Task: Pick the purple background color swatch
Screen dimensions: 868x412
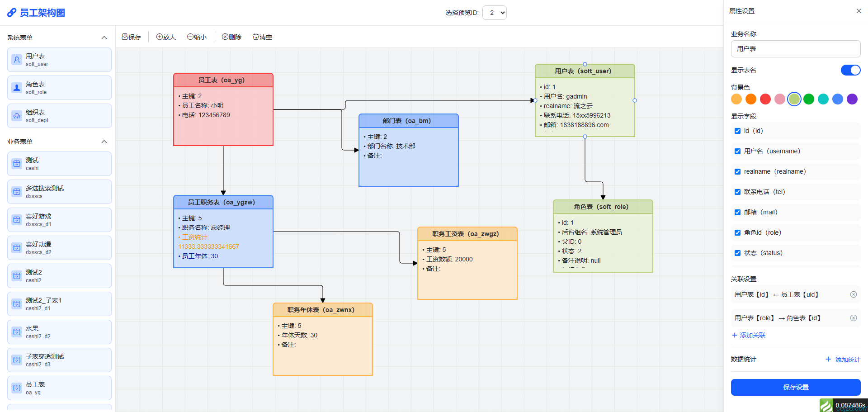Action: (852, 99)
